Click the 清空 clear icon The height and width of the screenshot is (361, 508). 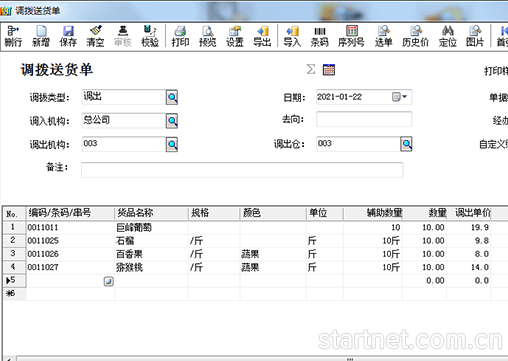click(x=95, y=36)
